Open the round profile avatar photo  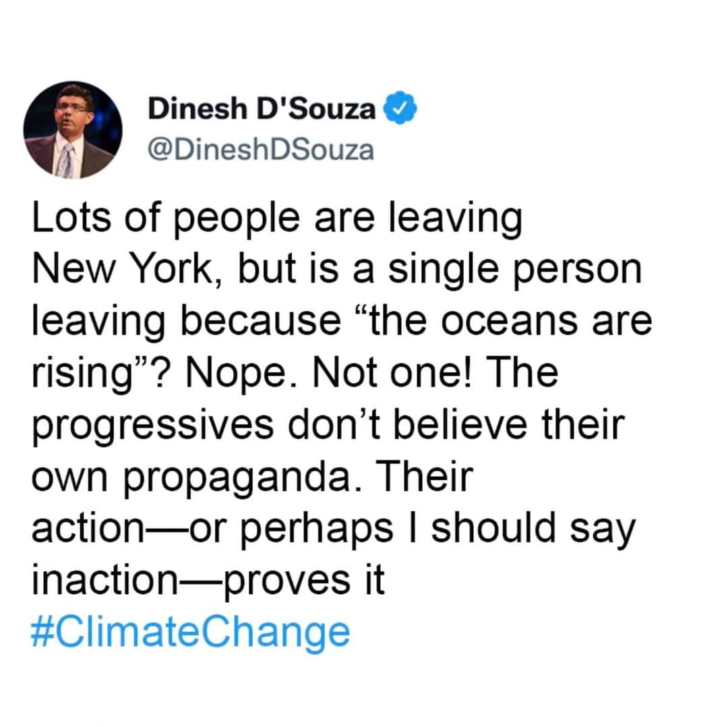click(x=73, y=130)
